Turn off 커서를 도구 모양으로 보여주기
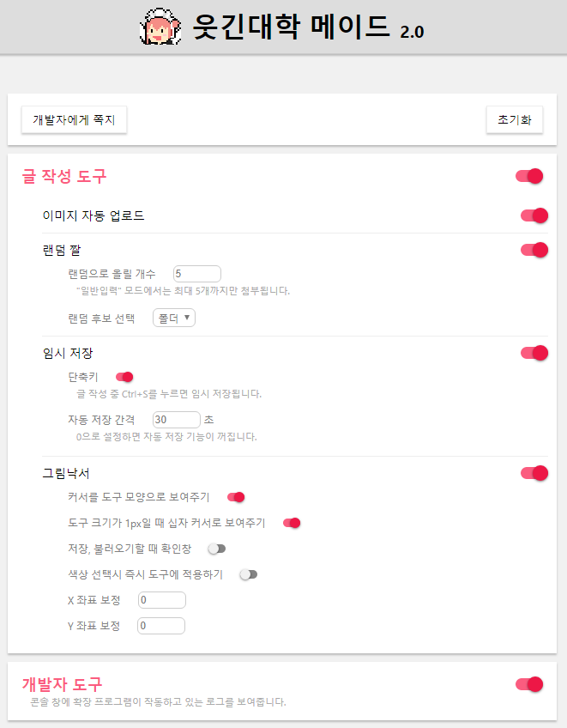 tap(236, 497)
